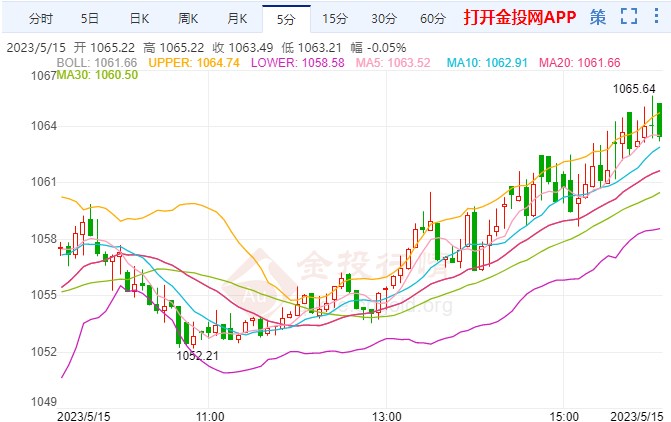
Task: Toggle fullscreen chart icon
Action: click(629, 16)
